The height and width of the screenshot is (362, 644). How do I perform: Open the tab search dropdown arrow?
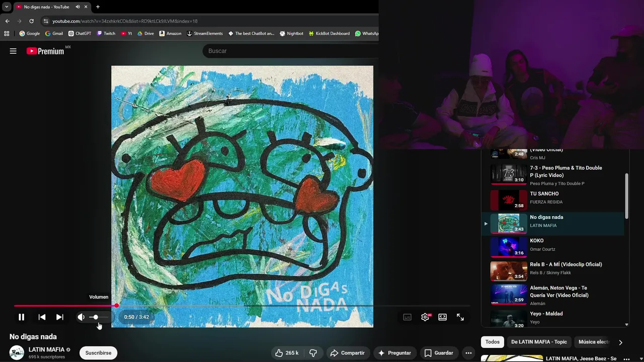click(x=7, y=7)
